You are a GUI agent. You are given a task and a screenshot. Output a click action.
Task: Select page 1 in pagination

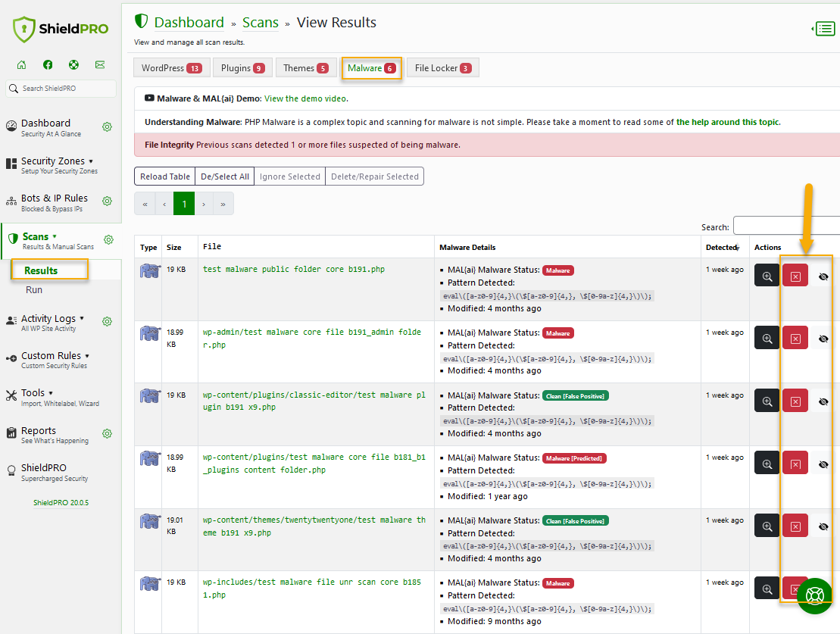184,204
